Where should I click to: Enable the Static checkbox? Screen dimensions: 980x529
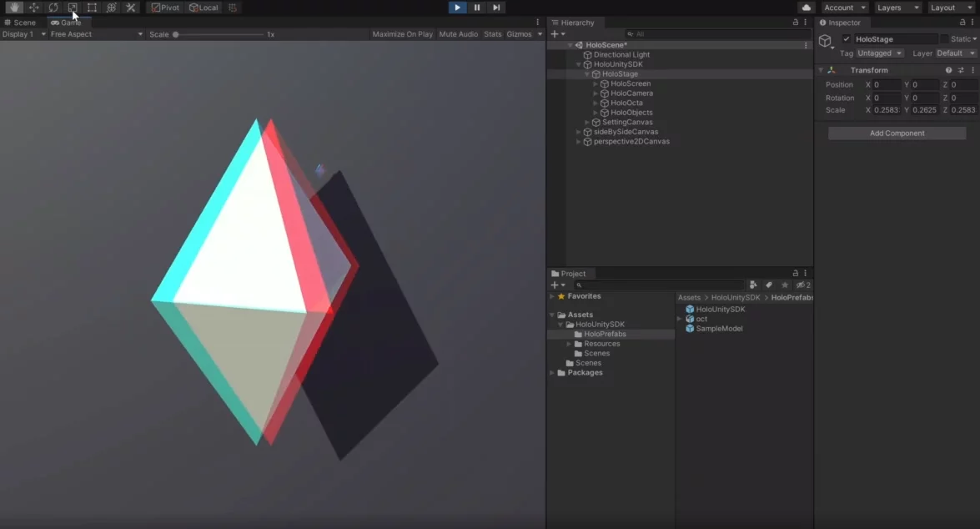click(x=944, y=39)
